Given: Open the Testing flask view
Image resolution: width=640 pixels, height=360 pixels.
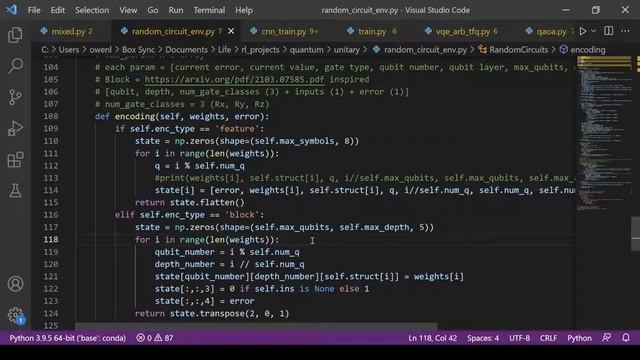Looking at the screenshot, I should pyautogui.click(x=15, y=191).
